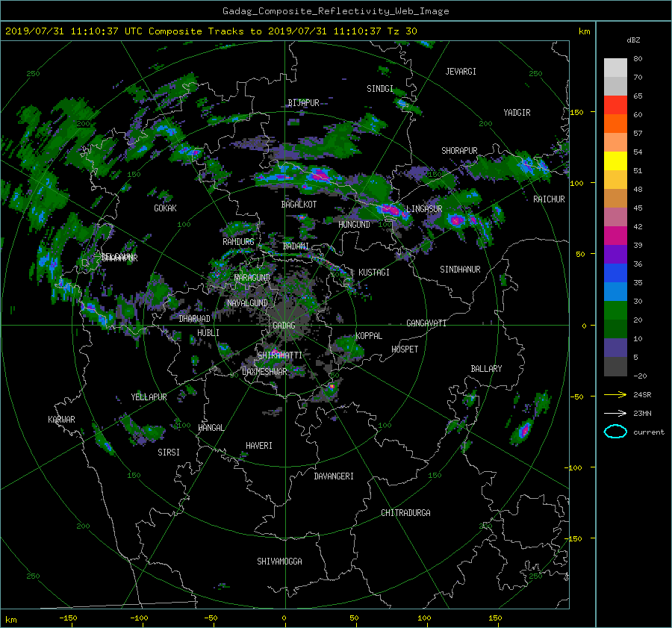672x628 pixels.
Task: Click the YADGIR city label
Action: click(517, 113)
